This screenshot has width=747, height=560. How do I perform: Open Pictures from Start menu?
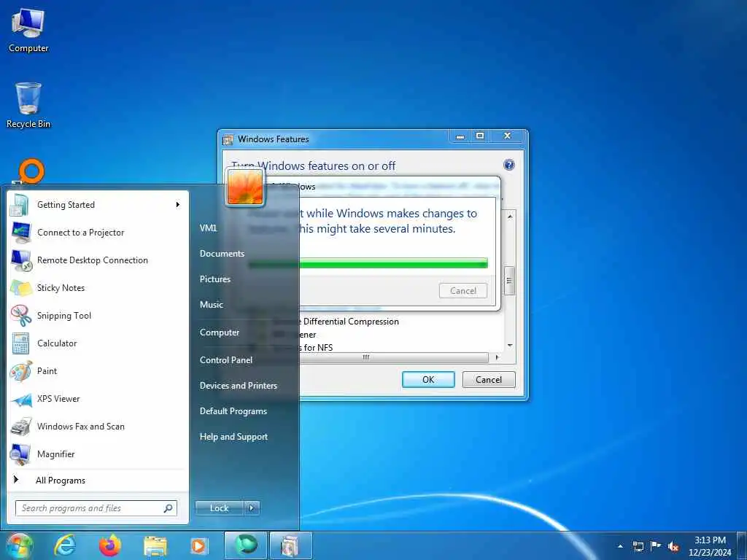[215, 279]
